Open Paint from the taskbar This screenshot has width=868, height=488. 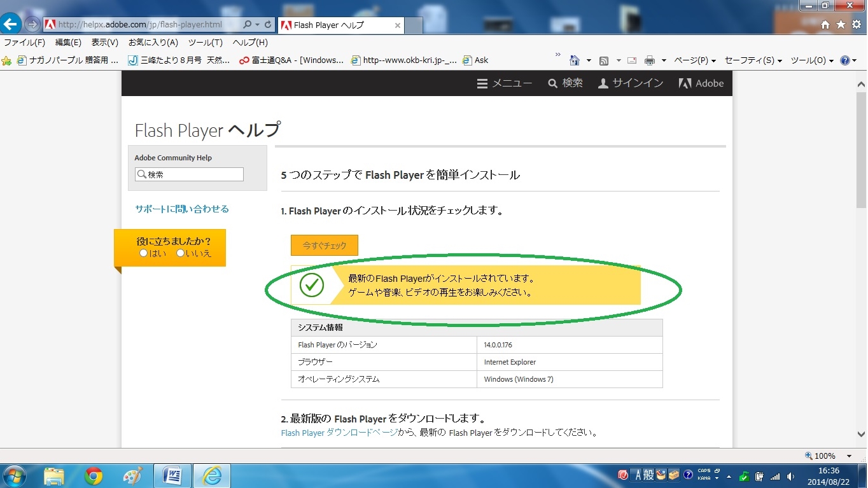[132, 476]
